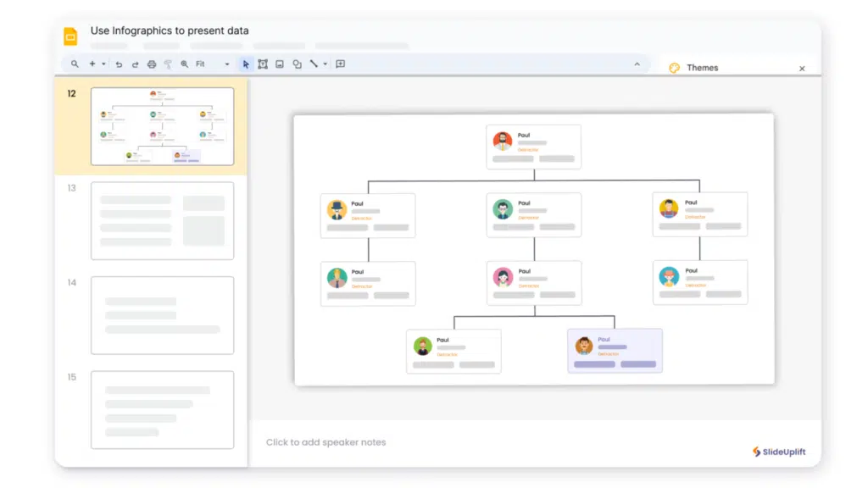Viewport: 868px width, 488px height.
Task: Expand the line type dropdown arrow
Action: point(325,64)
